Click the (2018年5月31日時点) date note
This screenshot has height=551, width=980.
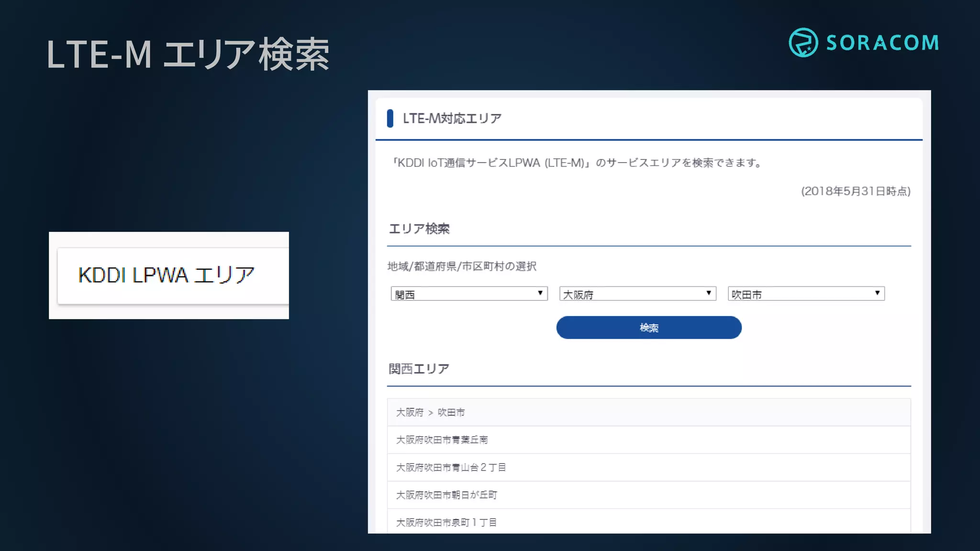click(x=856, y=191)
